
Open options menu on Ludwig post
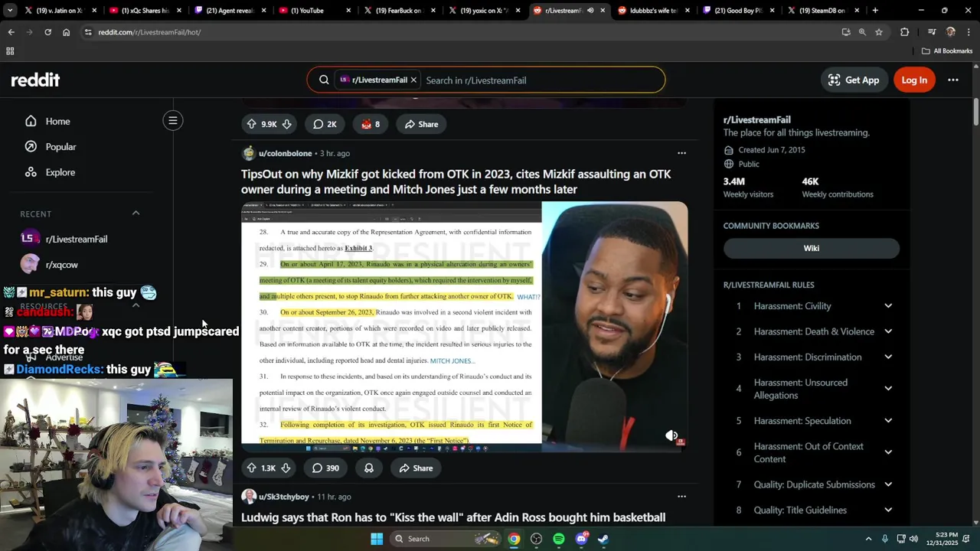coord(681,497)
